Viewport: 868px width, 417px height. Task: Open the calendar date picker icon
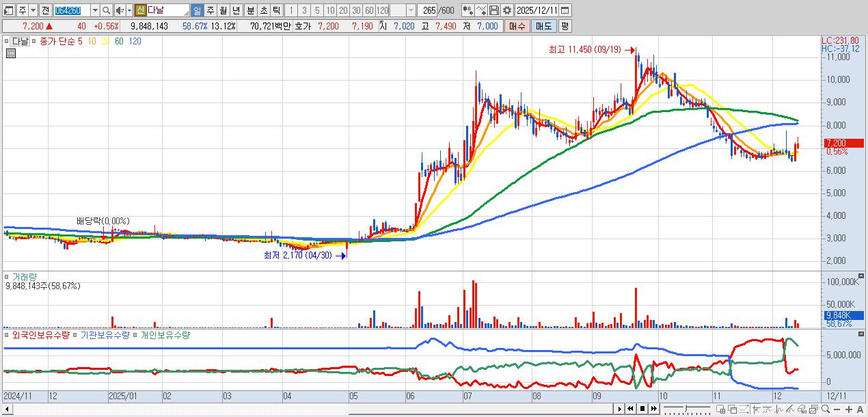[x=565, y=10]
